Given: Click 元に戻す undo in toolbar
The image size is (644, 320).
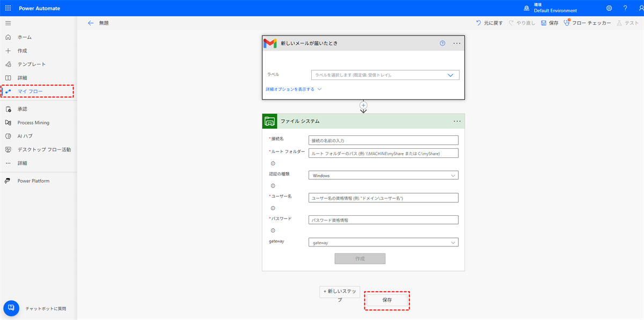Looking at the screenshot, I should pos(489,23).
